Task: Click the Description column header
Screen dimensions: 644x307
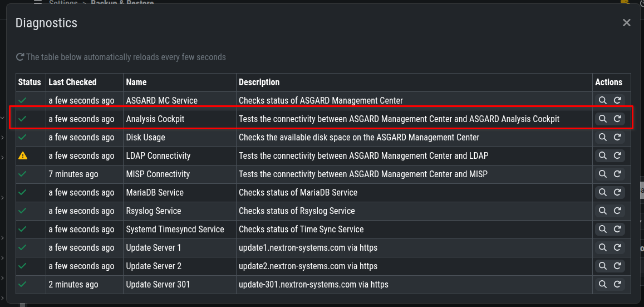Action: tap(259, 82)
